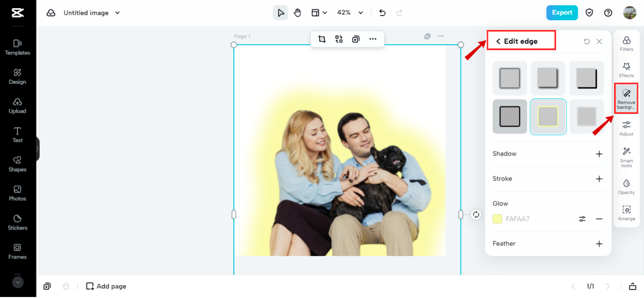The height and width of the screenshot is (299, 644).
Task: Redo the last undone action
Action: (399, 13)
